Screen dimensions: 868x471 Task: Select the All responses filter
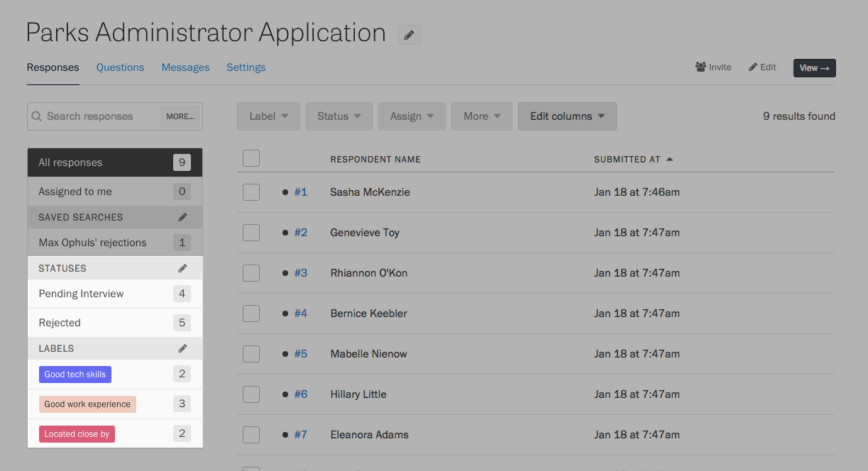click(115, 162)
